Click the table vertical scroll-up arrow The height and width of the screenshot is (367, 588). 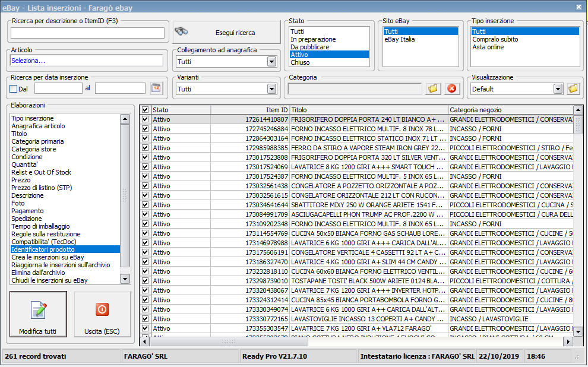click(x=578, y=110)
